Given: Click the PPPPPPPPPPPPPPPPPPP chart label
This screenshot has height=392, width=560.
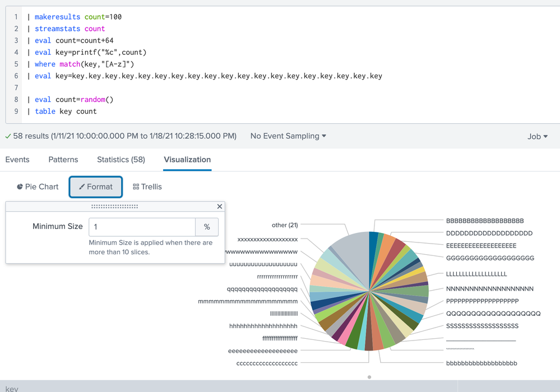Looking at the screenshot, I should (x=482, y=301).
